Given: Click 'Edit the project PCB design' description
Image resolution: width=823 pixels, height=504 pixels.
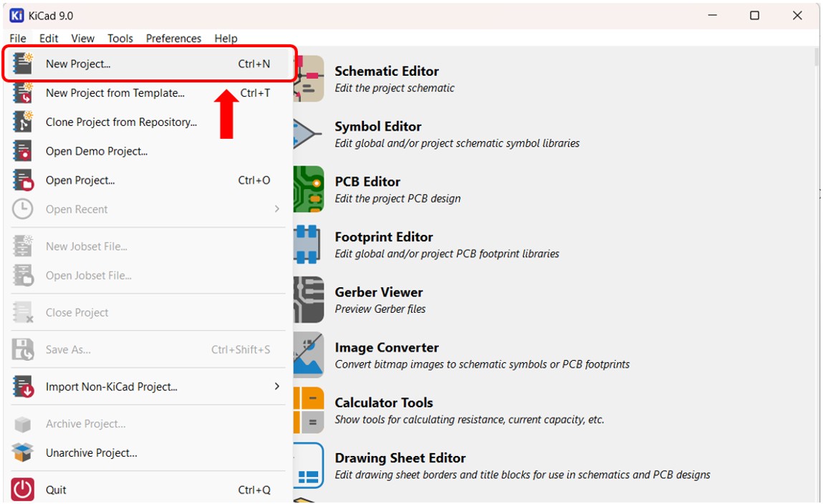Looking at the screenshot, I should coord(398,199).
